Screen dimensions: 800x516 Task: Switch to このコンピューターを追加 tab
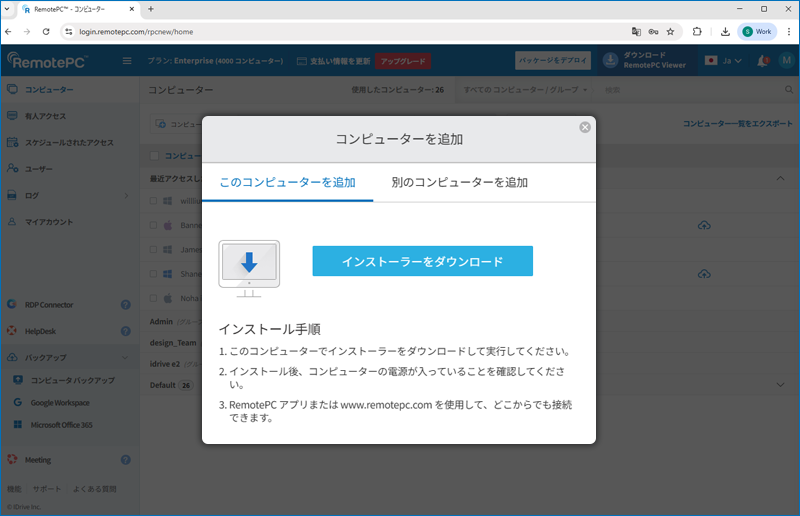pos(287,182)
